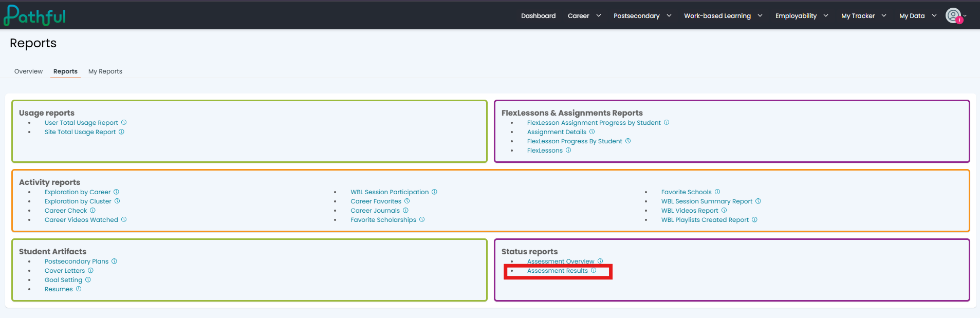Screen dimensions: 980x318
Task: Open Cover Letters report
Action: click(65, 271)
